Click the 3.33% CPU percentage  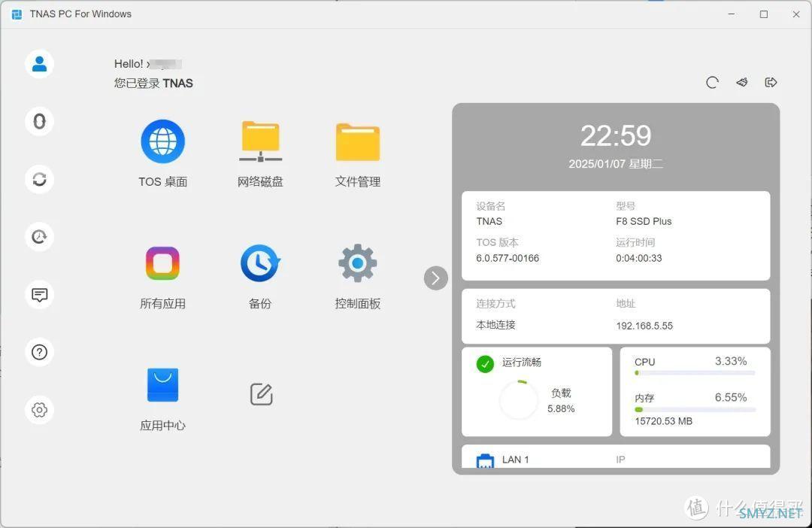pyautogui.click(x=731, y=361)
